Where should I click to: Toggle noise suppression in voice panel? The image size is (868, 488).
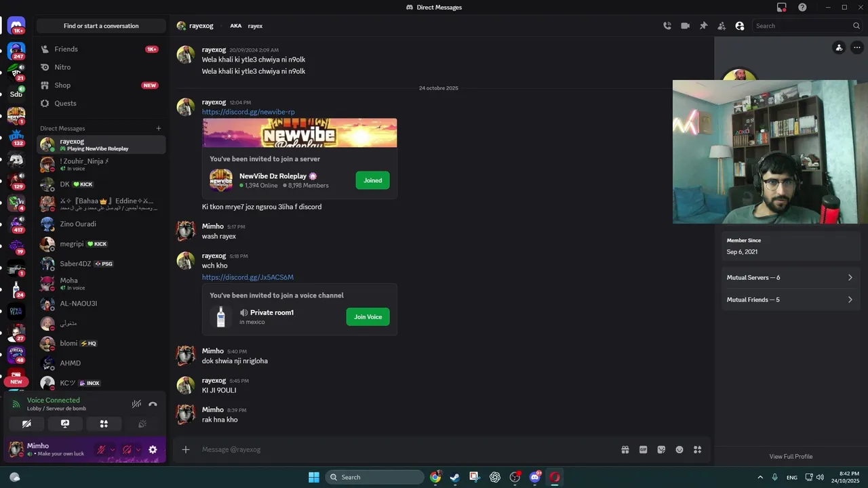point(136,404)
